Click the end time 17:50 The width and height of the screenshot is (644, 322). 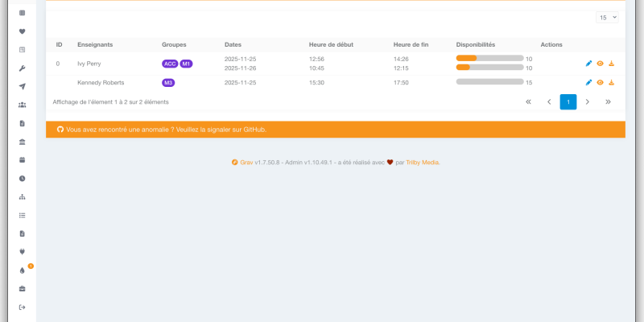[401, 83]
